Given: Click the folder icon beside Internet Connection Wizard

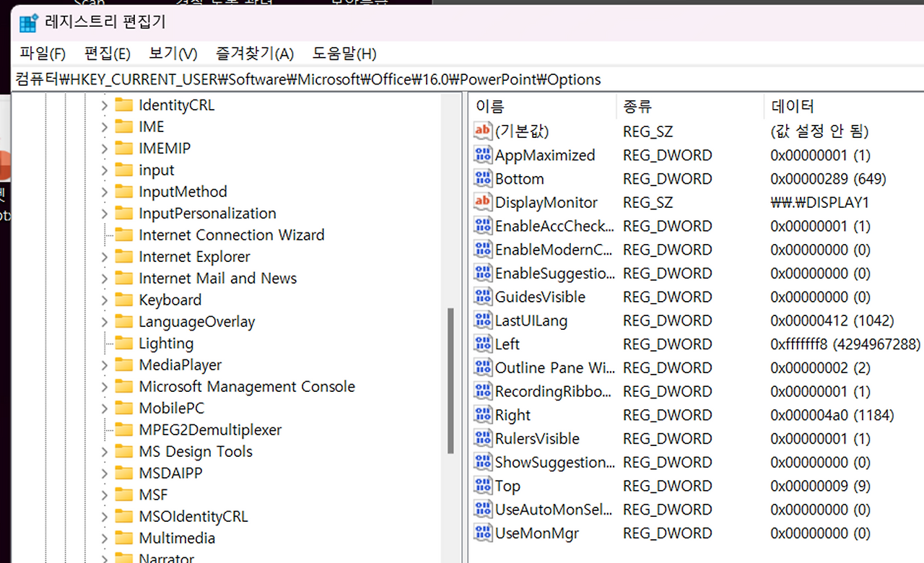Looking at the screenshot, I should click(x=124, y=235).
